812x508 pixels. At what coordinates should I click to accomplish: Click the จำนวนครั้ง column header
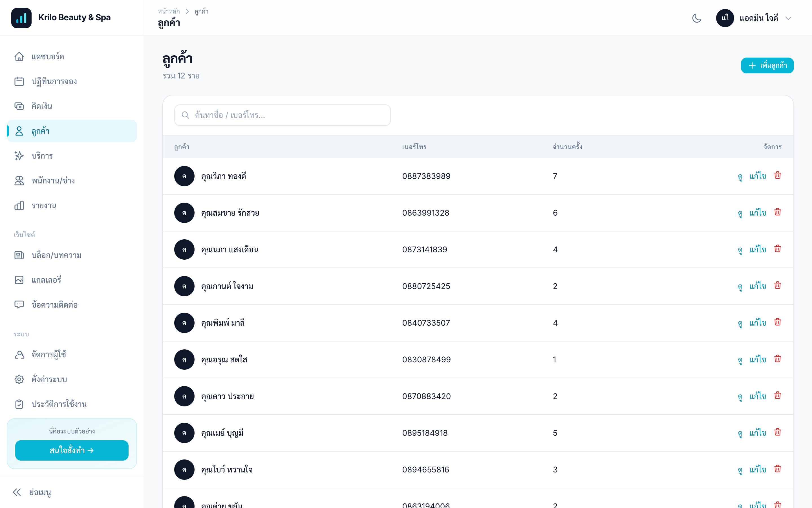(x=567, y=147)
